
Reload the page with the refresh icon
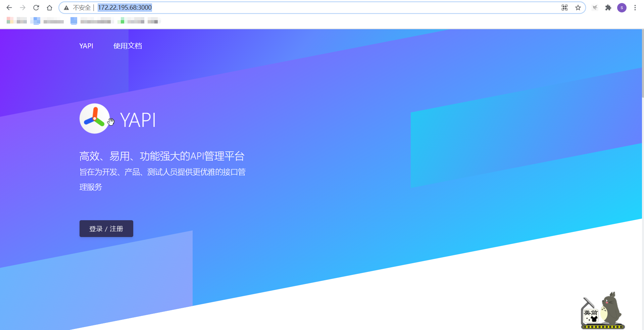[x=36, y=8]
